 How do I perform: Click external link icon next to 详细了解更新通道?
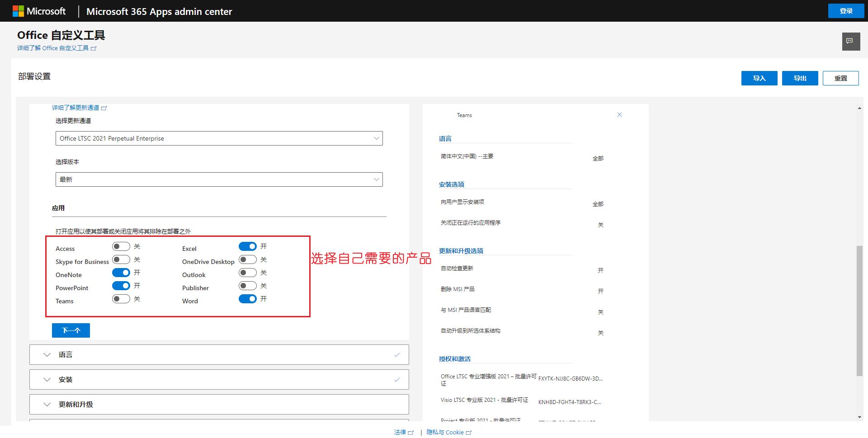point(104,108)
